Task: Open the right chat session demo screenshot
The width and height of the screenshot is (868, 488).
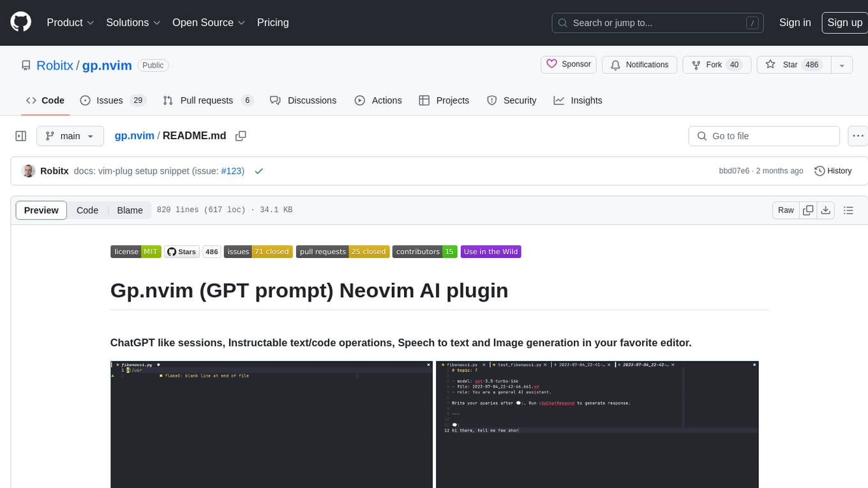Action: pyautogui.click(x=597, y=425)
